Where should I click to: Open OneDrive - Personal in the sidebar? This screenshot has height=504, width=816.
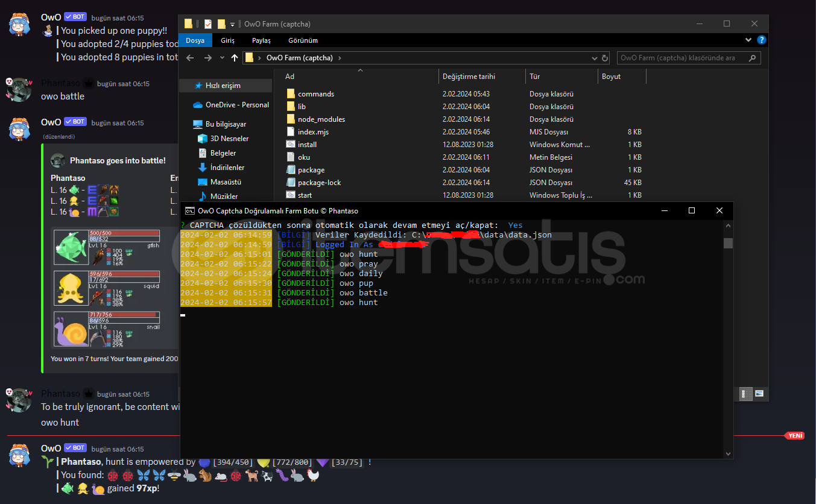tap(236, 105)
